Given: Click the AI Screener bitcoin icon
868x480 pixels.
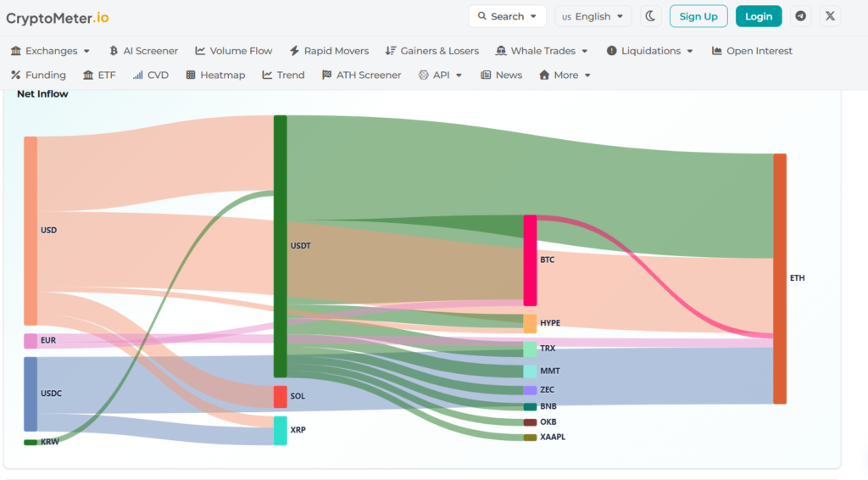Looking at the screenshot, I should coord(114,51).
